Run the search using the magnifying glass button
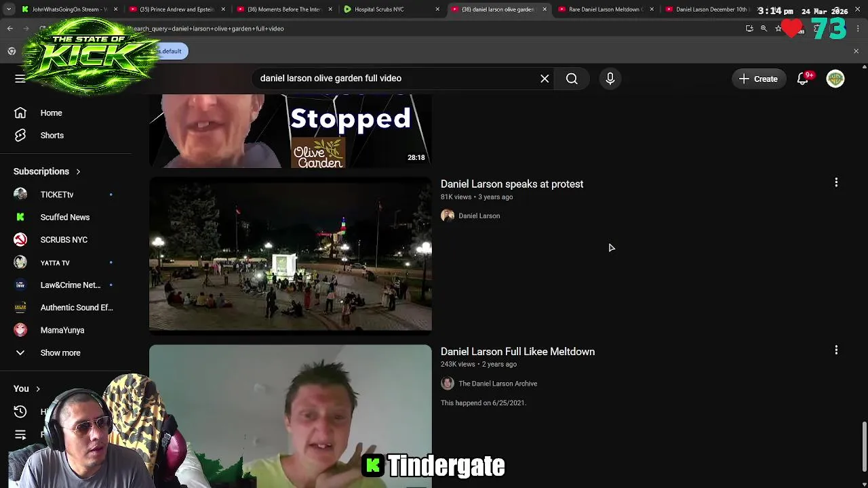The image size is (868, 488). pos(572,79)
